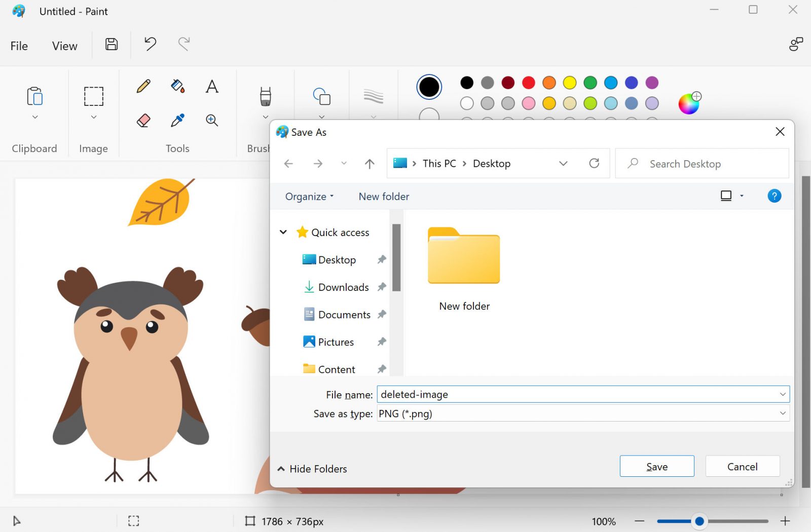Image resolution: width=811 pixels, height=532 pixels.
Task: Select the Fill bucket tool
Action: pyautogui.click(x=177, y=86)
